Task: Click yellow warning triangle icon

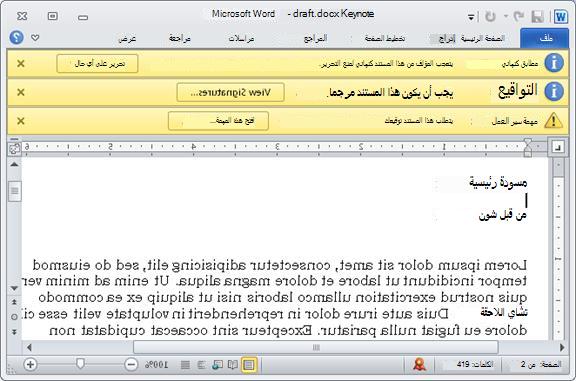Action: 554,120
